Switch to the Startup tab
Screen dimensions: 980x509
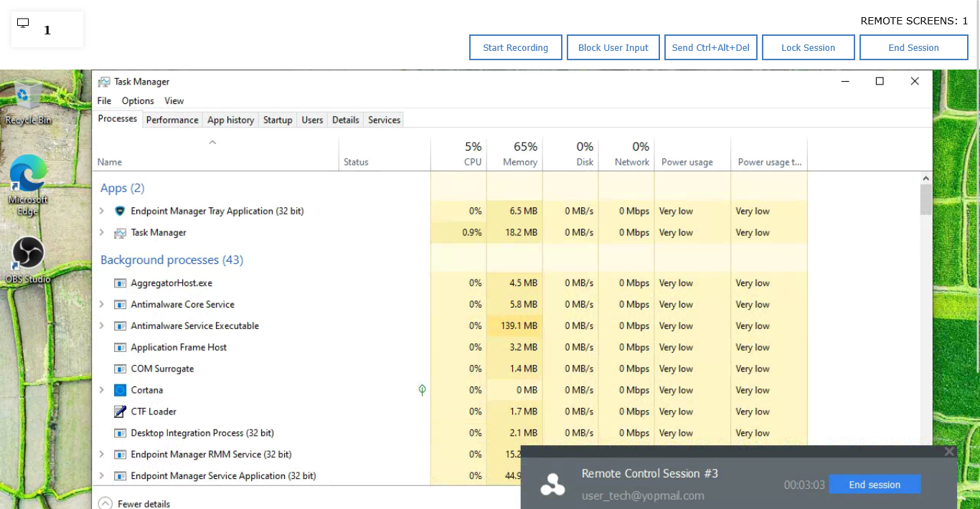pyautogui.click(x=278, y=120)
